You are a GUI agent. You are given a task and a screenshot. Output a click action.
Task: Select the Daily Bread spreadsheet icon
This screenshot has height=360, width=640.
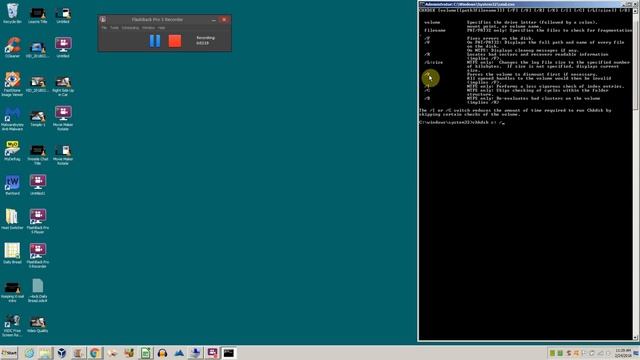tap(12, 253)
